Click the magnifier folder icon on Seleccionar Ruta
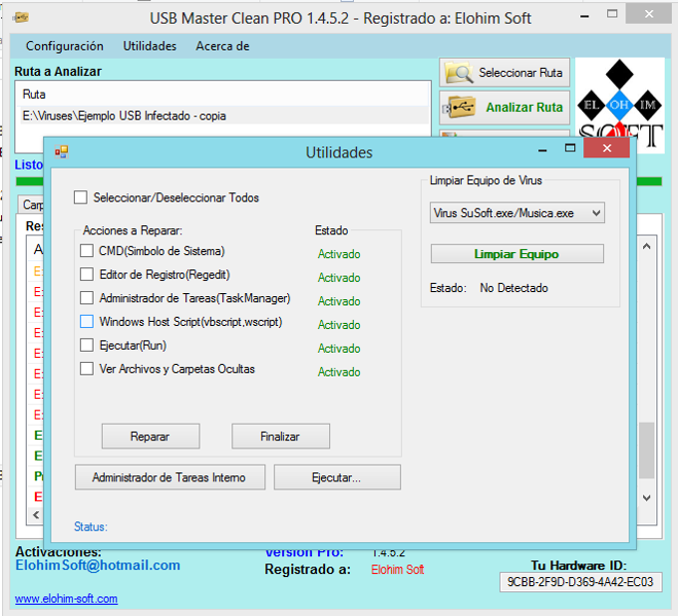678x616 pixels. click(460, 72)
